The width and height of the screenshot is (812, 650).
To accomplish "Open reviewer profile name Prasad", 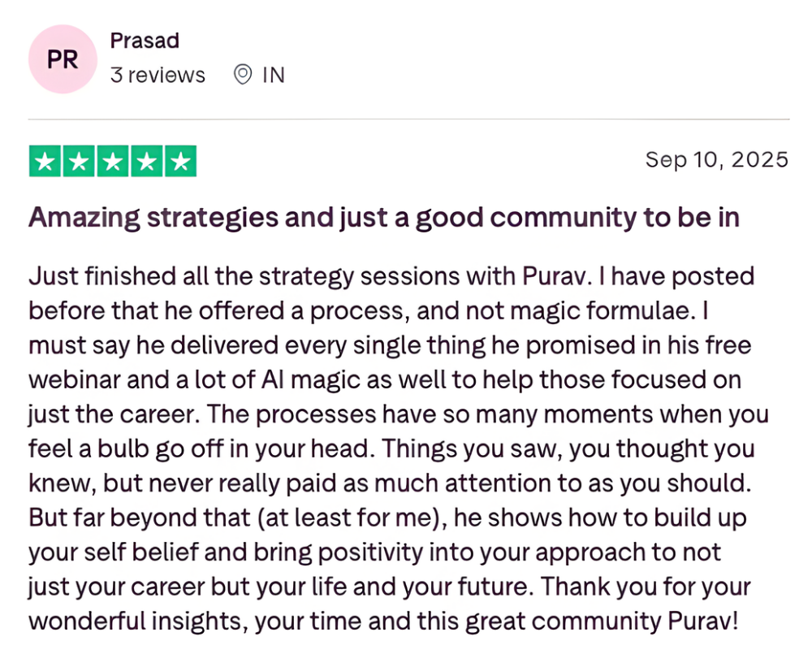I will [145, 41].
